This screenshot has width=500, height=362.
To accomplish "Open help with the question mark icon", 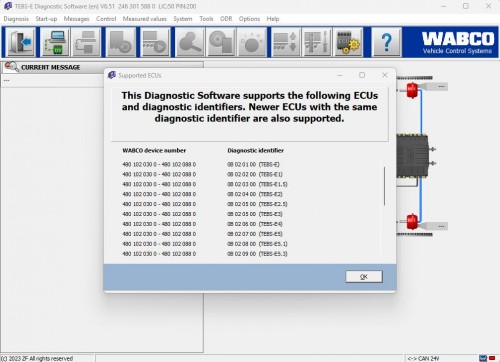I will click(x=386, y=42).
